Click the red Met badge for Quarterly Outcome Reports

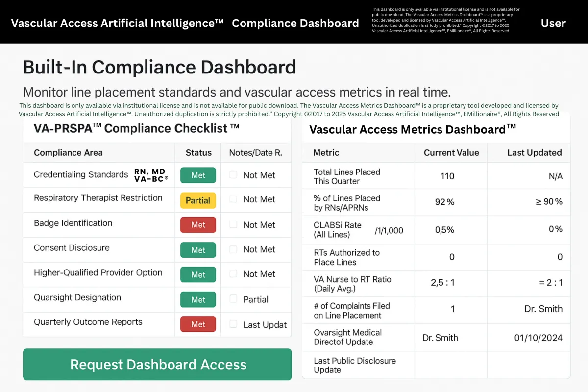pyautogui.click(x=198, y=324)
